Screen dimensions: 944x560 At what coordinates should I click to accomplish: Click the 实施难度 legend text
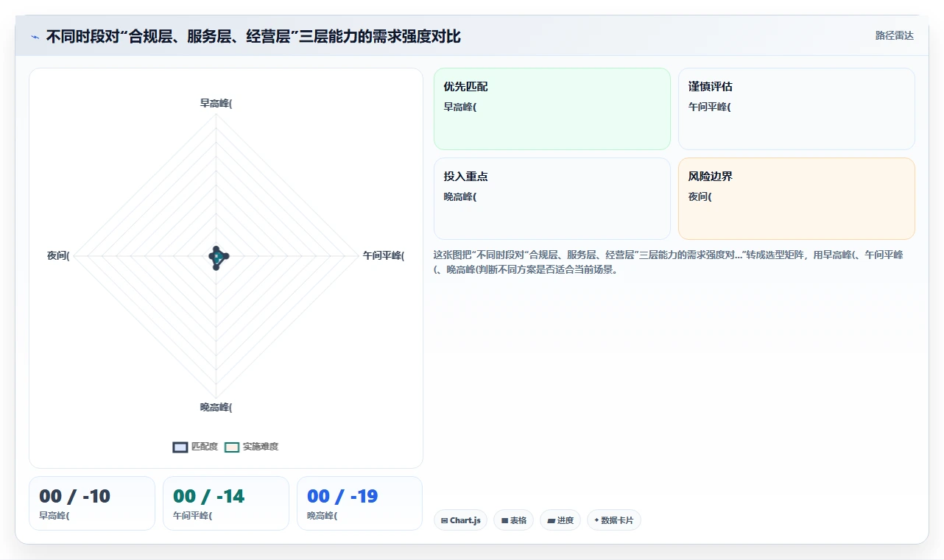coord(261,447)
